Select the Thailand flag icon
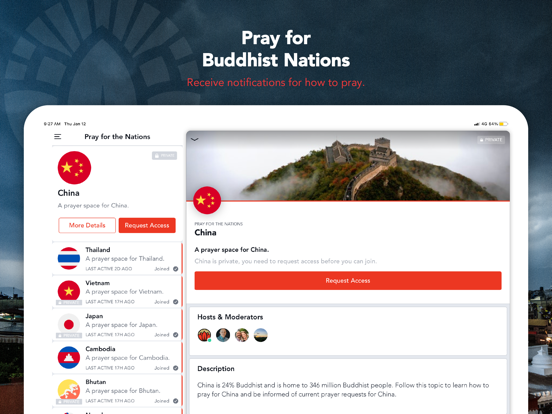The height and width of the screenshot is (414, 552). click(x=69, y=258)
